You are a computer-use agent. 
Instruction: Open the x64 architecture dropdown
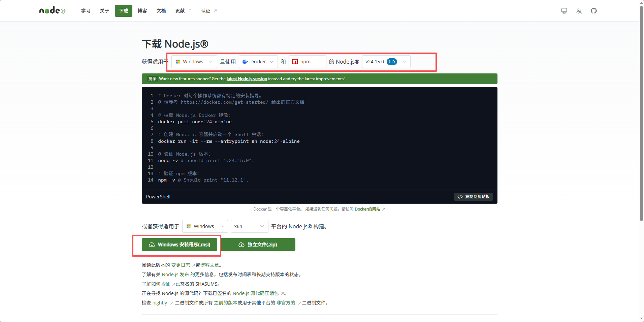[x=249, y=226]
